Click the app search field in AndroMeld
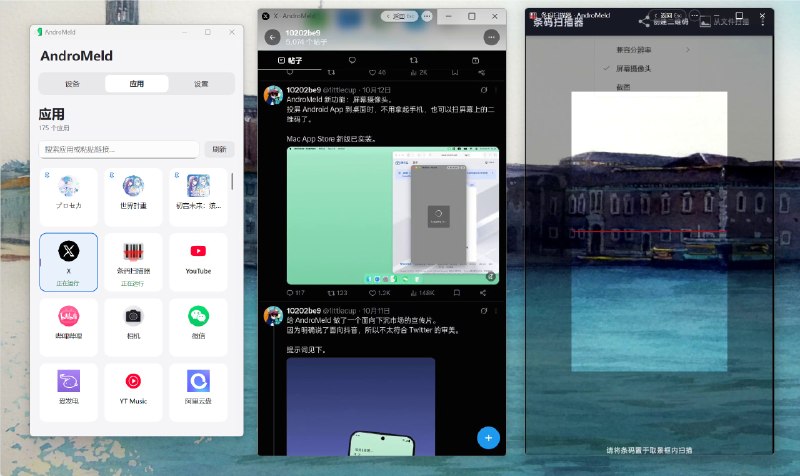 coord(119,149)
